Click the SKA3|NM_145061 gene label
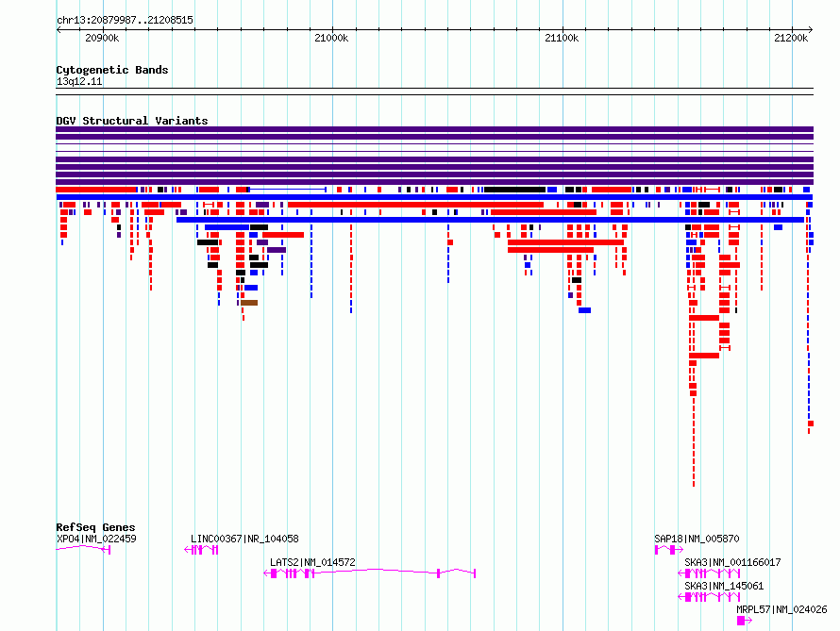 pos(724,586)
